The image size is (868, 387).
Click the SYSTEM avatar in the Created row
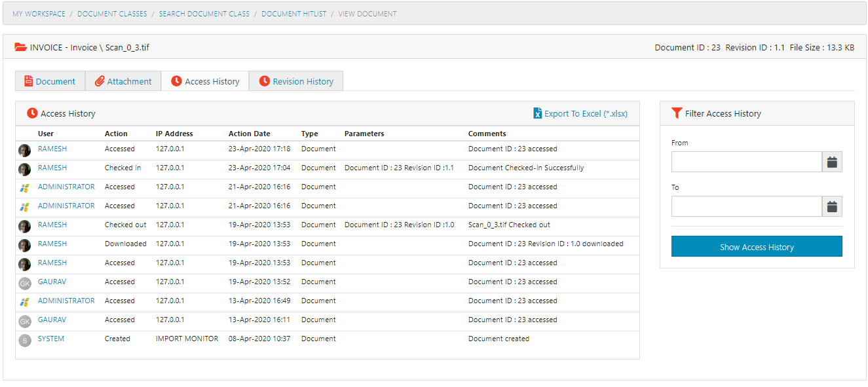click(24, 340)
